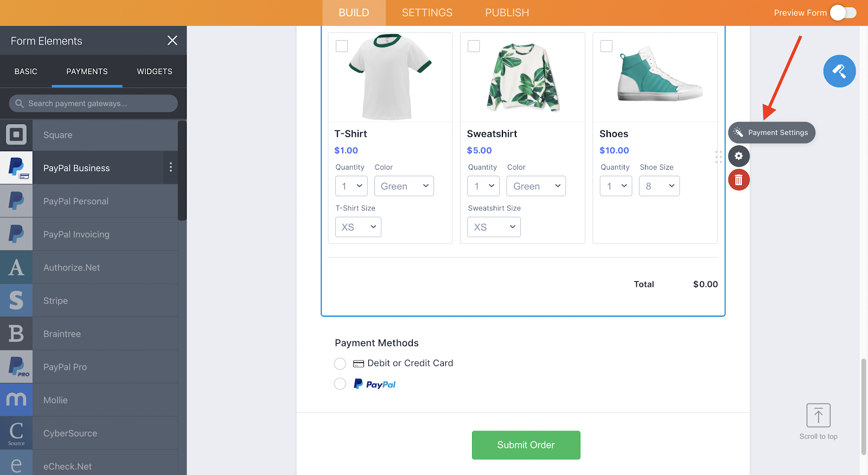This screenshot has height=475, width=868.
Task: Check the T-Shirt product checkbox
Action: [x=342, y=46]
